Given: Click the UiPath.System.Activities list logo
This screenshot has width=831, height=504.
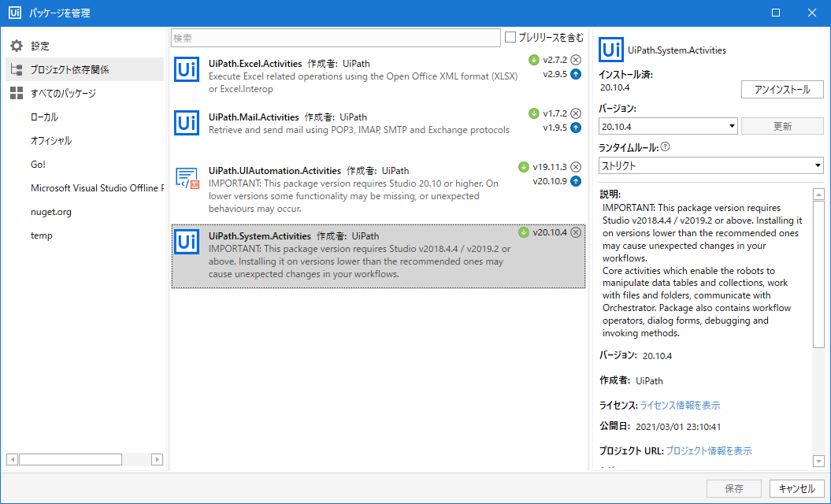Looking at the screenshot, I should [x=187, y=242].
